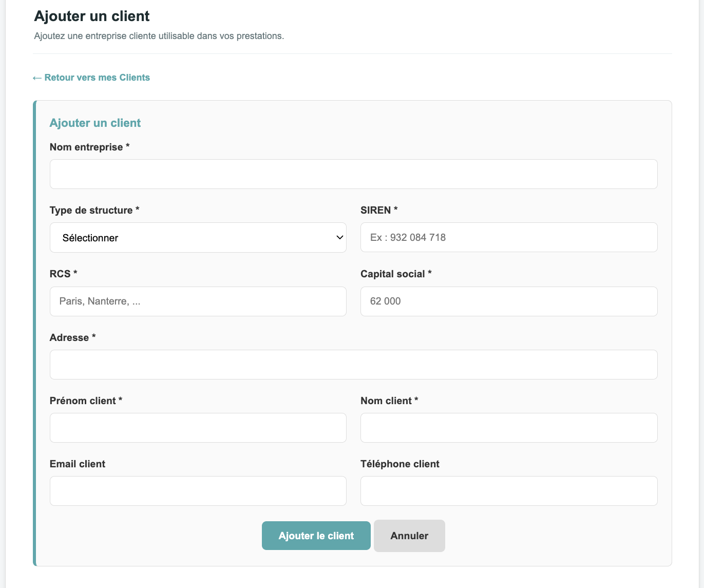
Task: Click the Capital social field
Action: click(x=509, y=301)
